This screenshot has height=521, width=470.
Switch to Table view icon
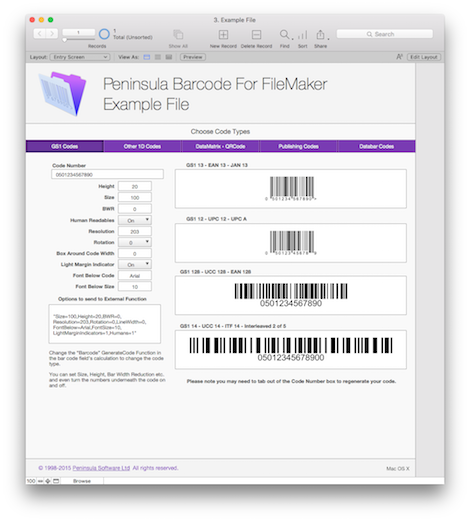(x=169, y=57)
